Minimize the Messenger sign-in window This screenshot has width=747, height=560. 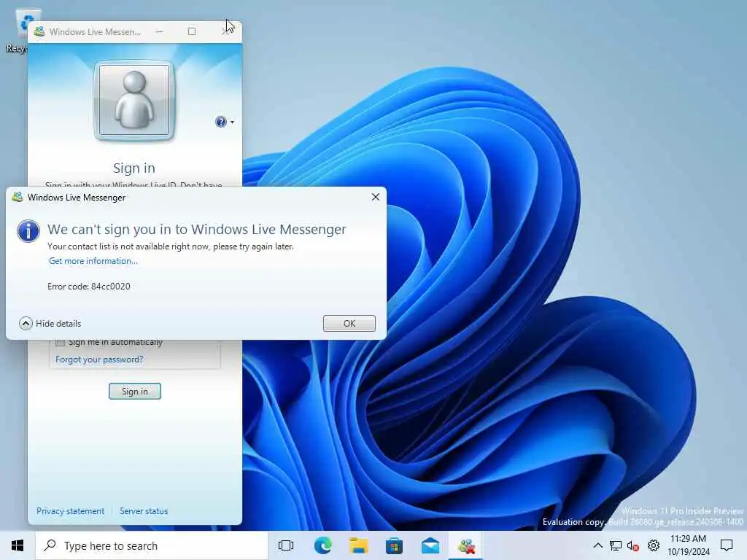point(159,31)
